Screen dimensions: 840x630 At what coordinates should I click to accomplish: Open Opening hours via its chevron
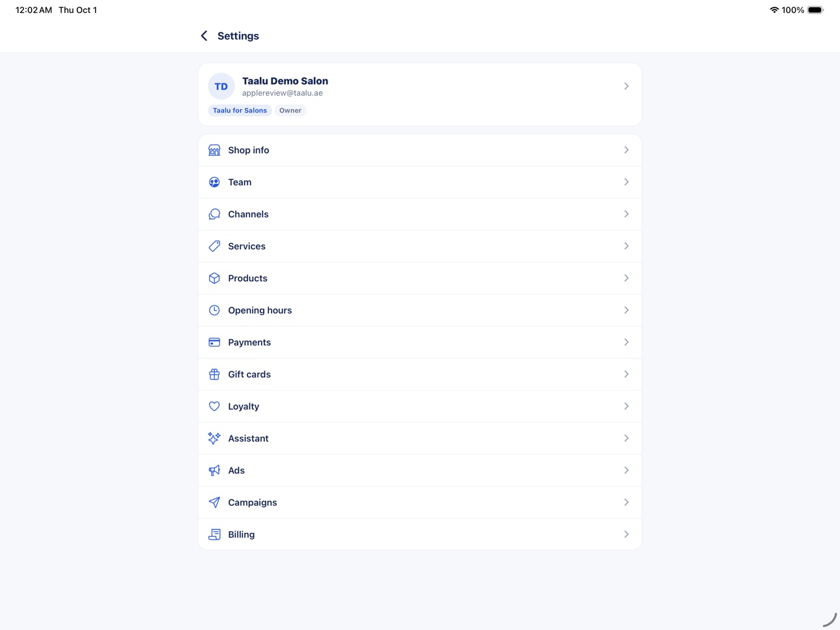[x=626, y=310]
